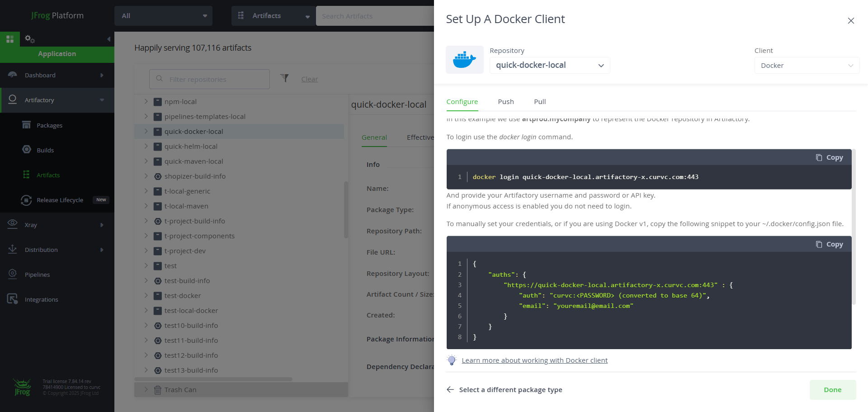Image resolution: width=868 pixels, height=412 pixels.
Task: Click the Docker panel vertical scrollbar
Action: (x=854, y=226)
